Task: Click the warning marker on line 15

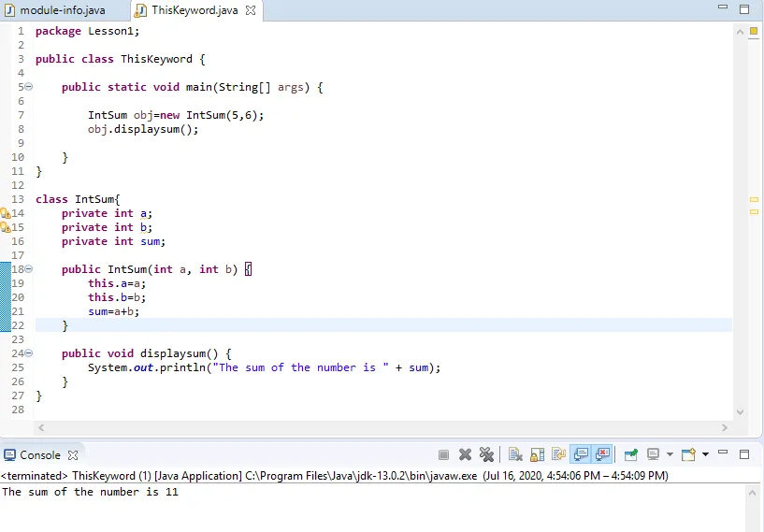Action: click(5, 227)
